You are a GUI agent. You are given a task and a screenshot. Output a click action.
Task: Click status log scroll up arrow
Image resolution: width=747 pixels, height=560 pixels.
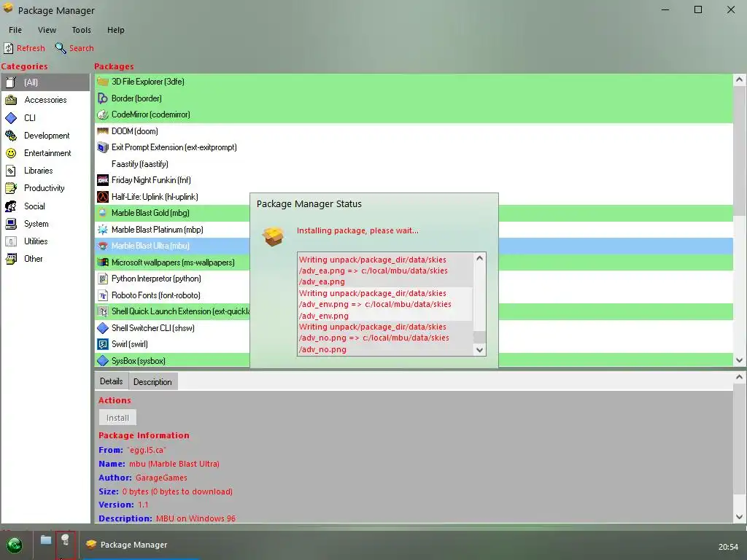click(480, 258)
